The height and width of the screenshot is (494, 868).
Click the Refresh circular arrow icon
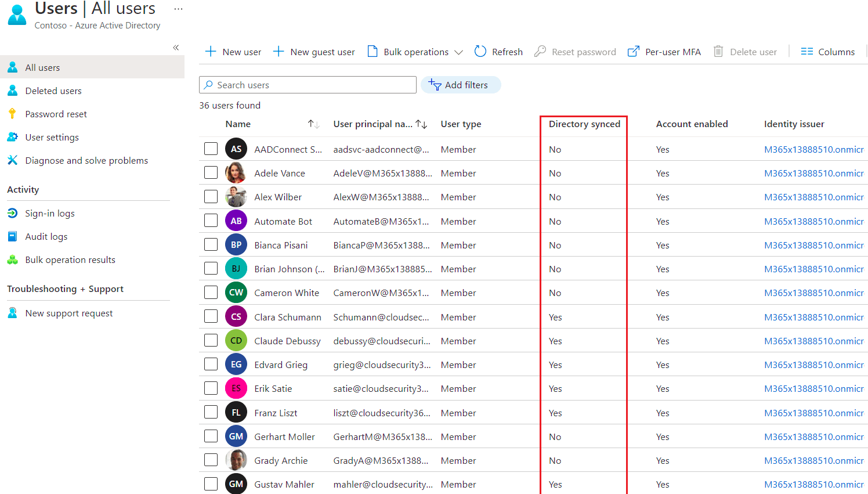point(480,52)
